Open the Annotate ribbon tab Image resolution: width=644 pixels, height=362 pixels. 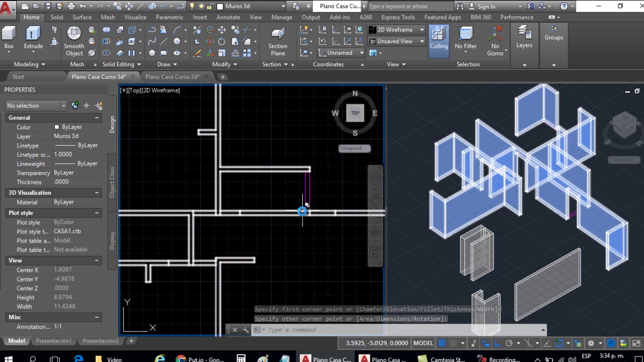228,17
